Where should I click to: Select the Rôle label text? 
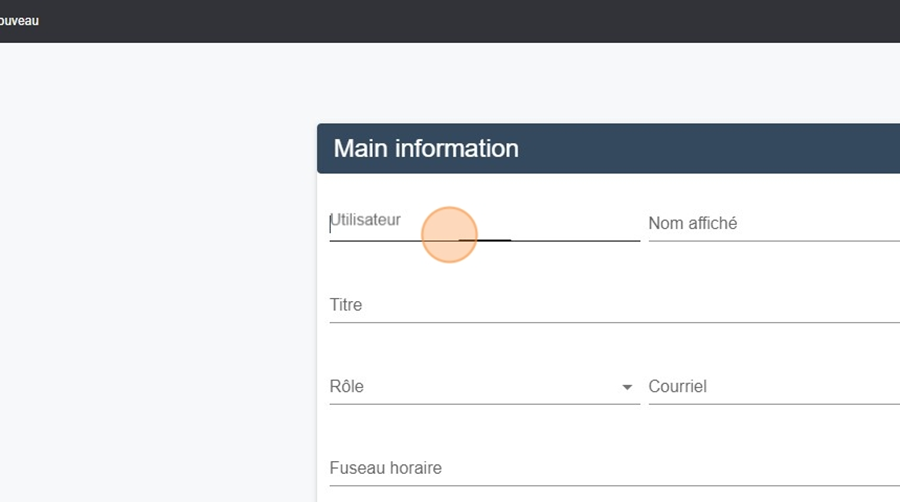[347, 386]
